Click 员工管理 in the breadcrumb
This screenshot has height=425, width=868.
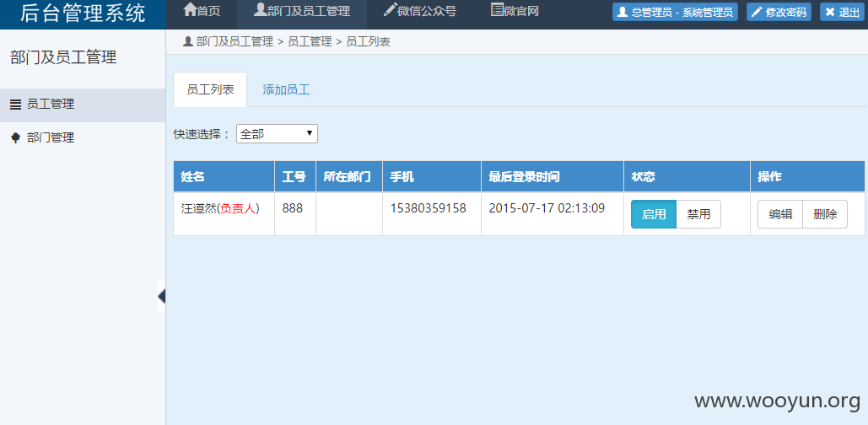pos(310,41)
